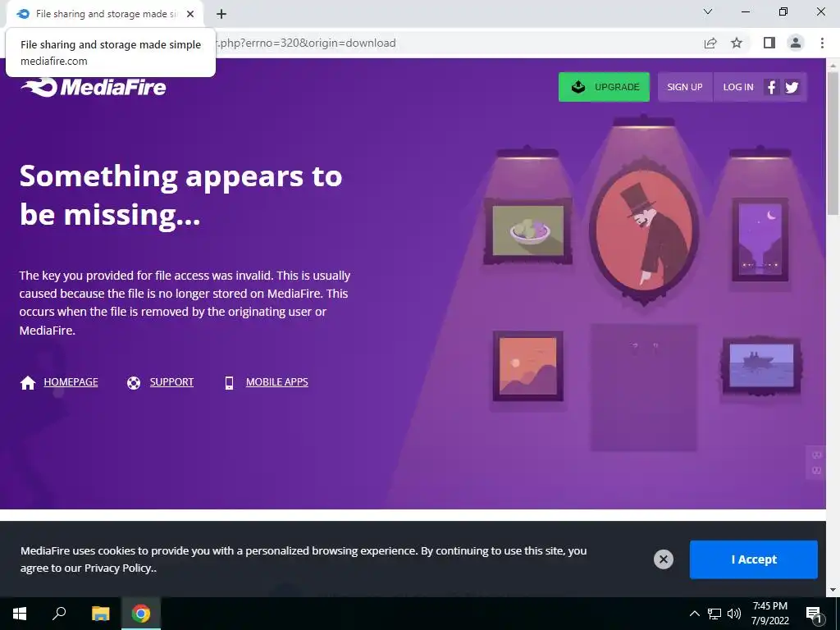
Task: Log in with Facebook icon
Action: click(x=771, y=87)
